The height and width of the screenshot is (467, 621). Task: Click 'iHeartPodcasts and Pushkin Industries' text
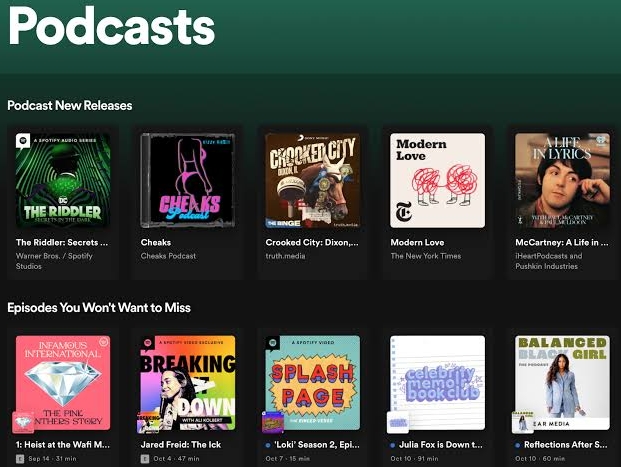pos(549,261)
